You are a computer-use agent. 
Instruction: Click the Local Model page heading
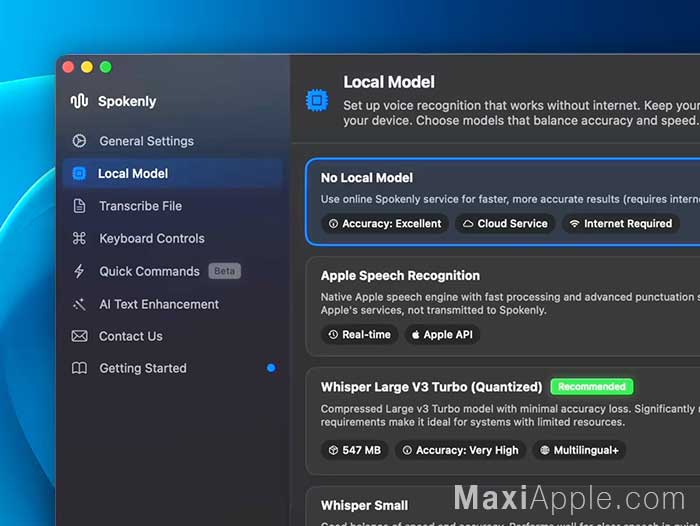click(388, 82)
